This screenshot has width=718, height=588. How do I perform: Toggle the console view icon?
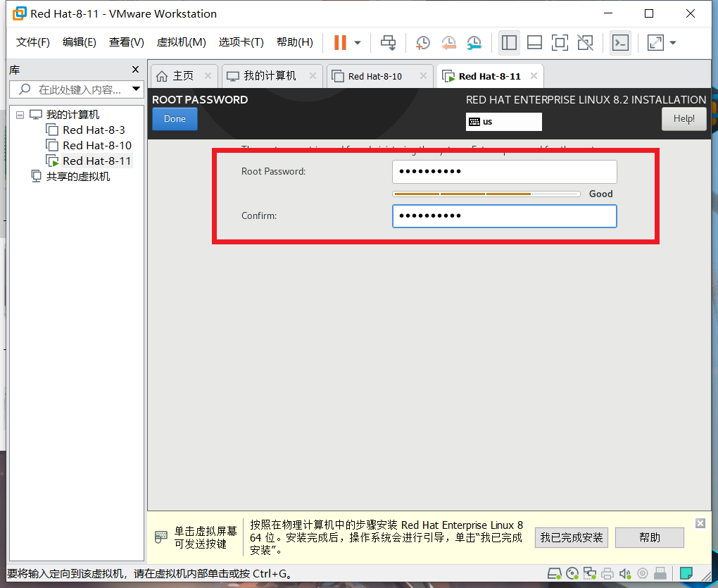tap(620, 42)
